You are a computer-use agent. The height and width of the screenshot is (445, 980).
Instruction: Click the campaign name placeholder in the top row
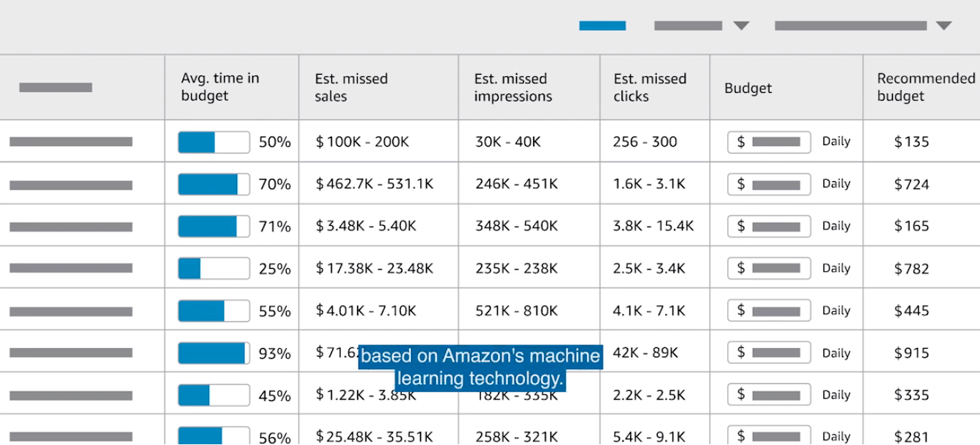coord(70,142)
